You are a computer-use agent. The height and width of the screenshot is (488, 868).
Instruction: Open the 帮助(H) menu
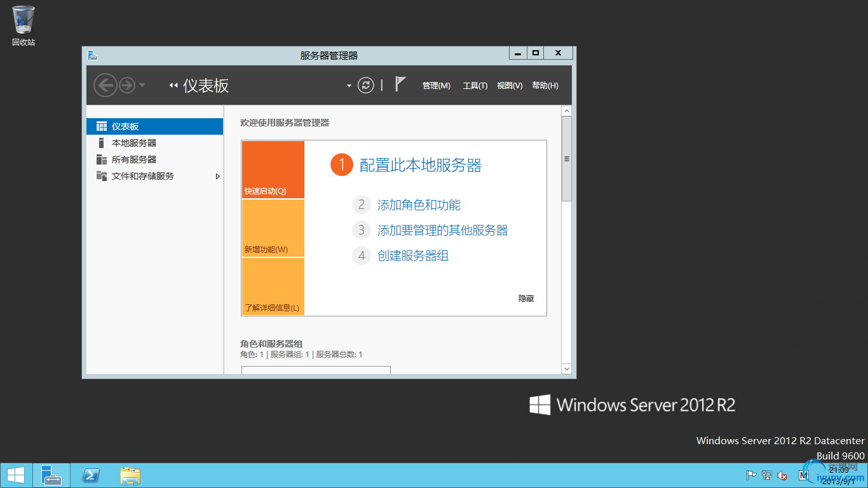coord(545,86)
